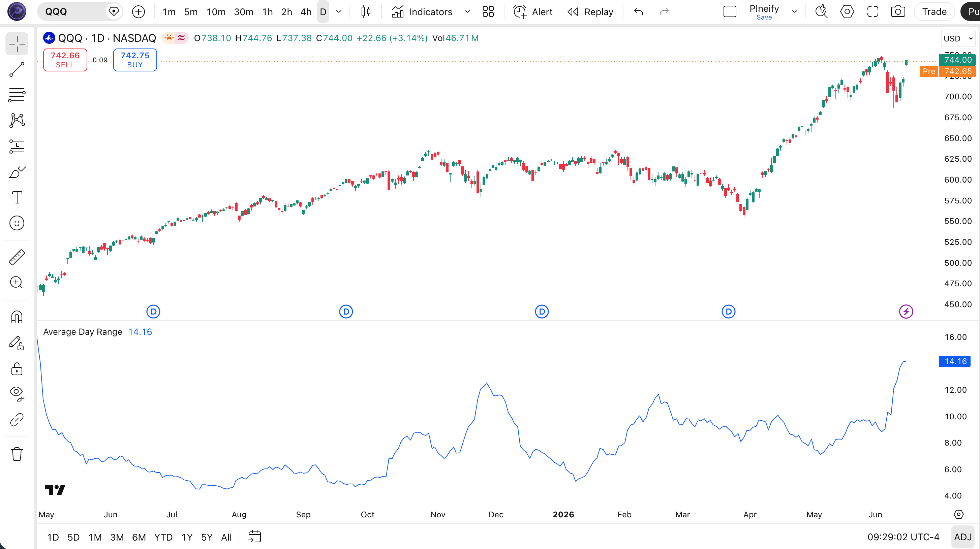The width and height of the screenshot is (980, 549).
Task: Click the Average Day Range indicator label
Action: click(83, 332)
